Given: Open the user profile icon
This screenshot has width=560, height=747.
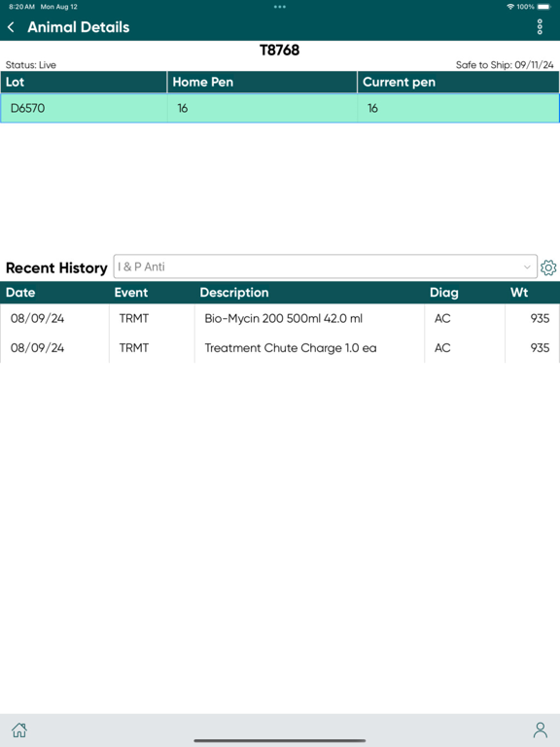Looking at the screenshot, I should (540, 729).
